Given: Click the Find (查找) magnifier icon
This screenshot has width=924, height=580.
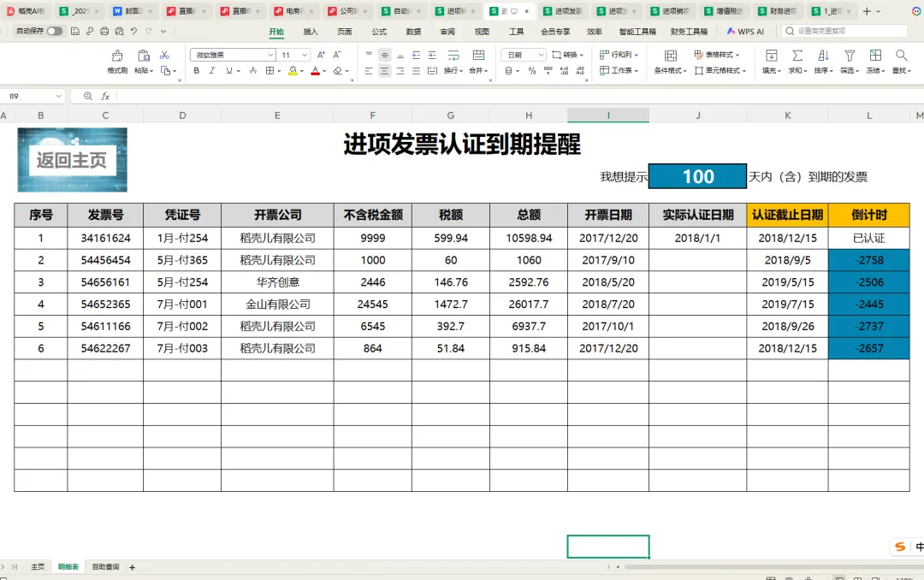Looking at the screenshot, I should coord(901,56).
